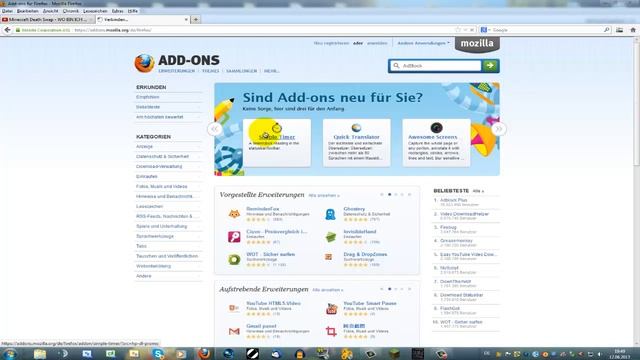Open the Ansicht menu
The width and height of the screenshot is (640, 360).
[51, 11]
